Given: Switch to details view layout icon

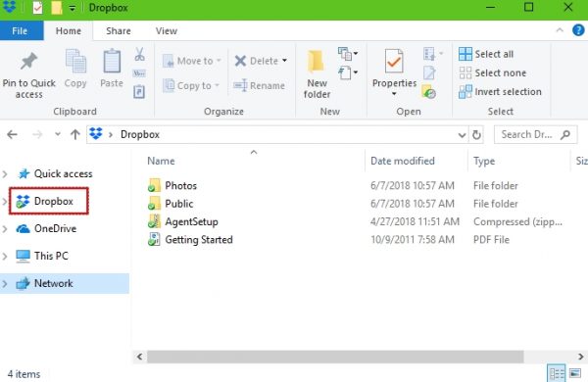Looking at the screenshot, I should pos(557,373).
